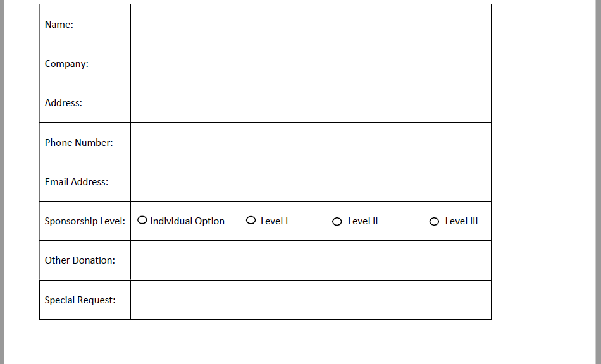
Task: Click the Company: label text
Action: 66,64
